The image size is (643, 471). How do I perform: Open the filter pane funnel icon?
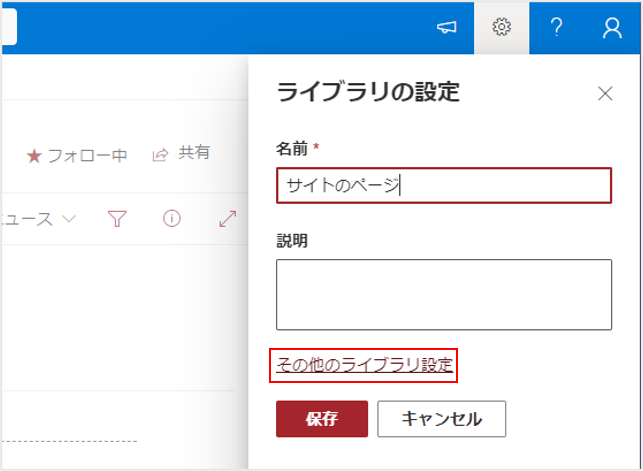[117, 219]
